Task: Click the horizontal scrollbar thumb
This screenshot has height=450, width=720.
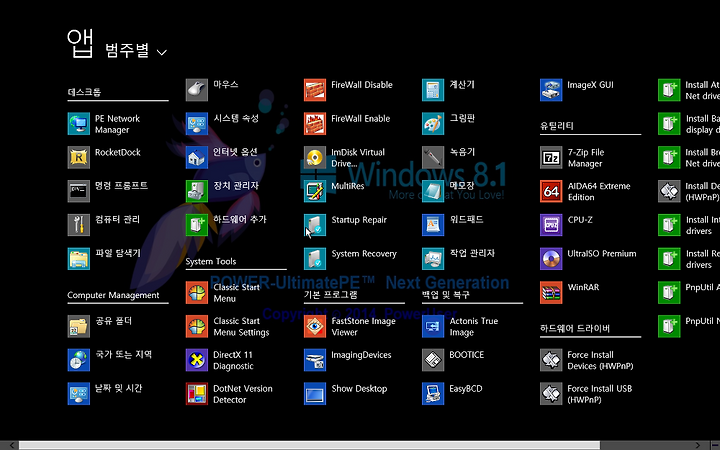Action: (x=309, y=445)
